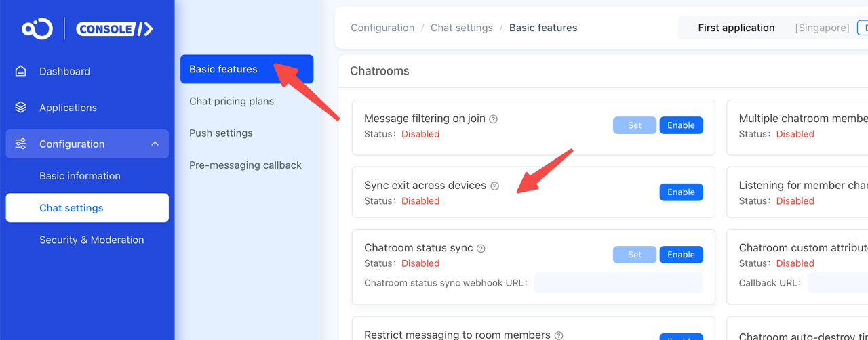This screenshot has height=340, width=868.
Task: Show help for Sync exit across devices
Action: tap(494, 186)
